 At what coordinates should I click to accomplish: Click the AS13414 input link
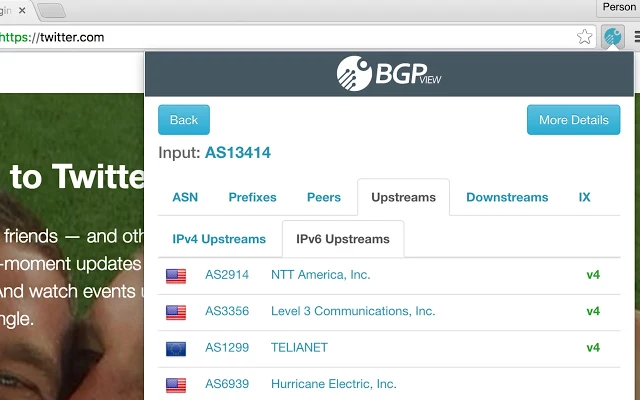click(x=238, y=153)
